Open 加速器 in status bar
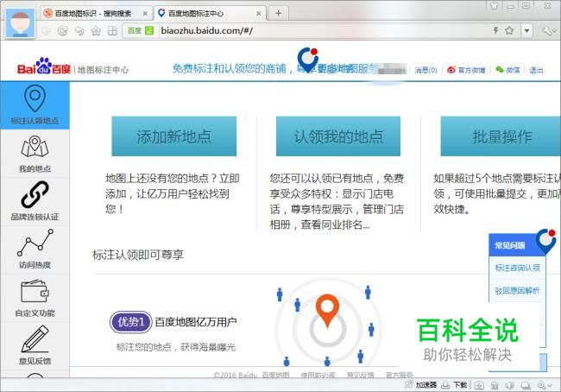This screenshot has height=392, width=561. point(421,385)
